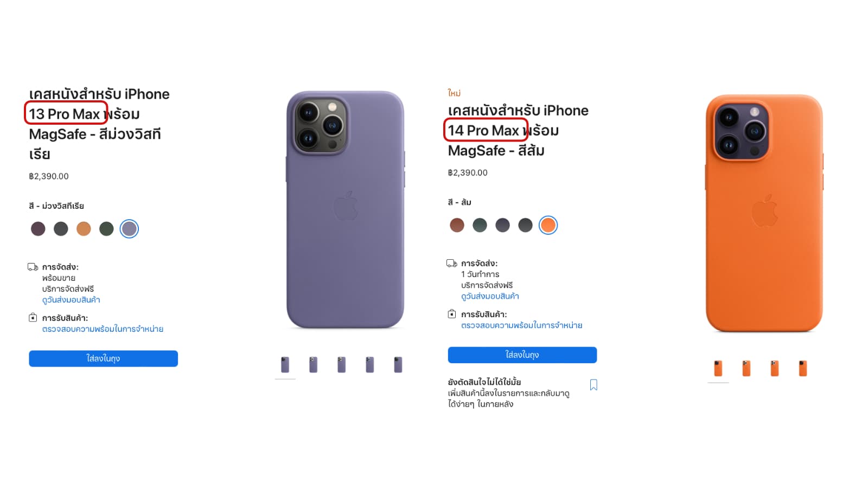
Task: View the second orange case thumbnail
Action: click(746, 368)
